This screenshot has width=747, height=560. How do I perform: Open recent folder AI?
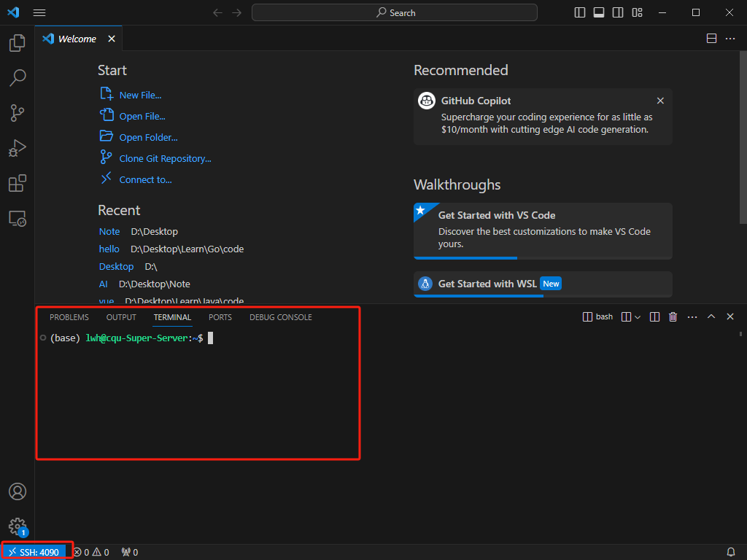[104, 284]
